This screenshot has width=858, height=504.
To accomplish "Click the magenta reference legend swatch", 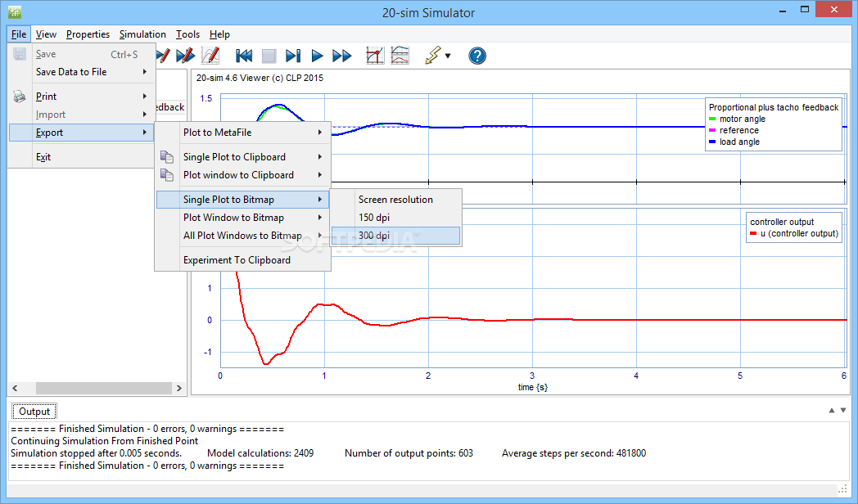I will coord(712,131).
